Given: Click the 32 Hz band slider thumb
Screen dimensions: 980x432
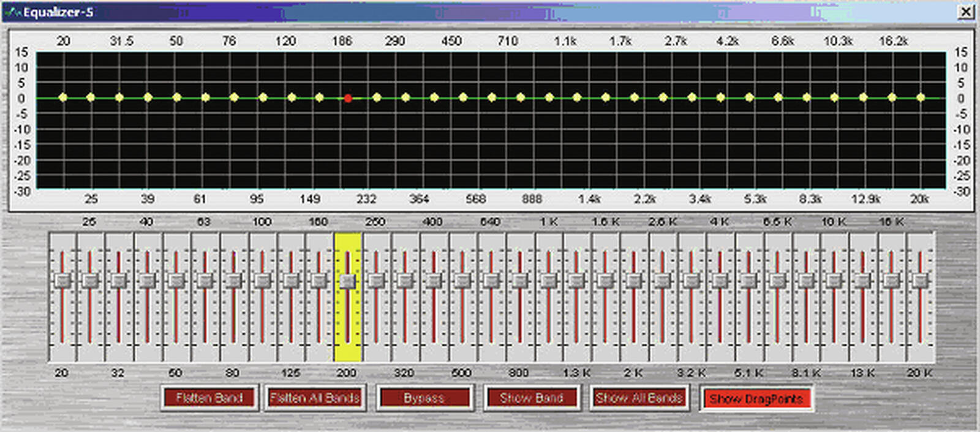Looking at the screenshot, I should (119, 281).
